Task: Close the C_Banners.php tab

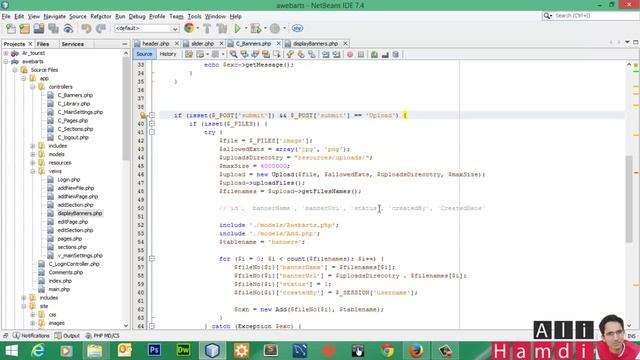Action: [279, 43]
